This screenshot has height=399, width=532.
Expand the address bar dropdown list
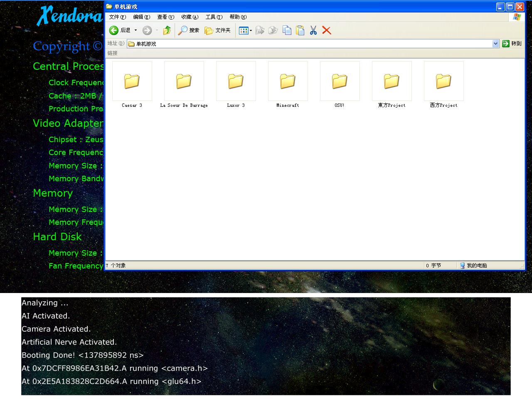pyautogui.click(x=495, y=44)
